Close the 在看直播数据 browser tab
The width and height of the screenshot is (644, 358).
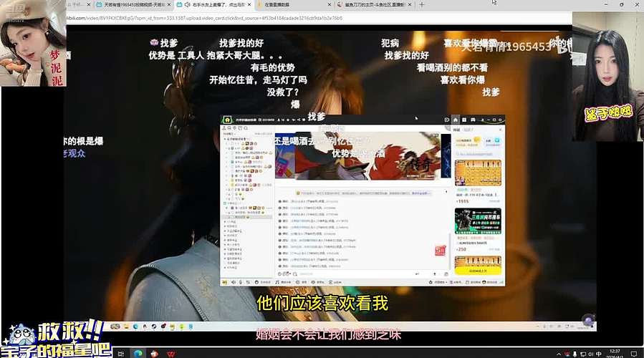click(330, 4)
